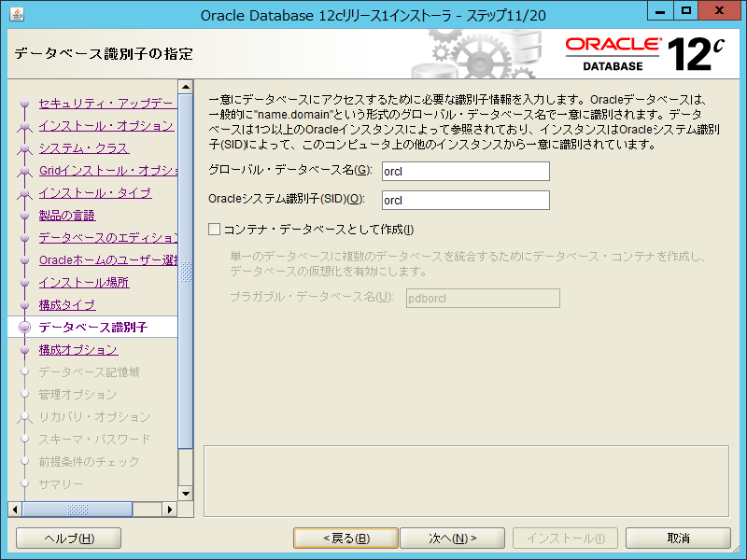Click the Oracle SID input field
This screenshot has width=747, height=560.
465,201
